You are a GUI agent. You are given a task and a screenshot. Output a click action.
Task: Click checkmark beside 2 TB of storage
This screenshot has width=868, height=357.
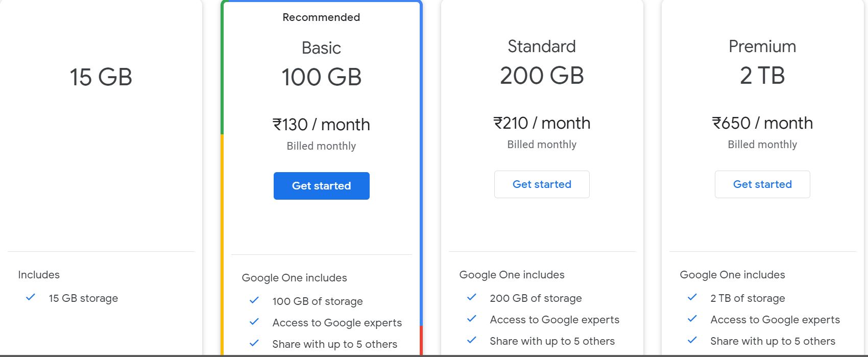[x=692, y=297]
